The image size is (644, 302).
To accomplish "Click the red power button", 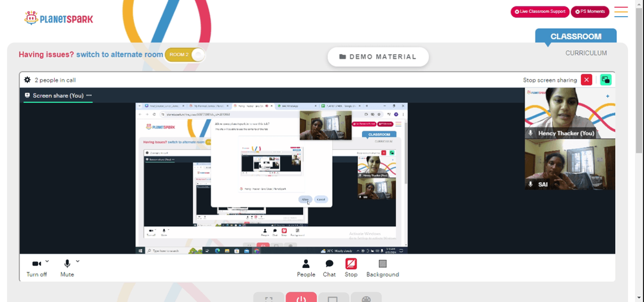I will pos(301,297).
